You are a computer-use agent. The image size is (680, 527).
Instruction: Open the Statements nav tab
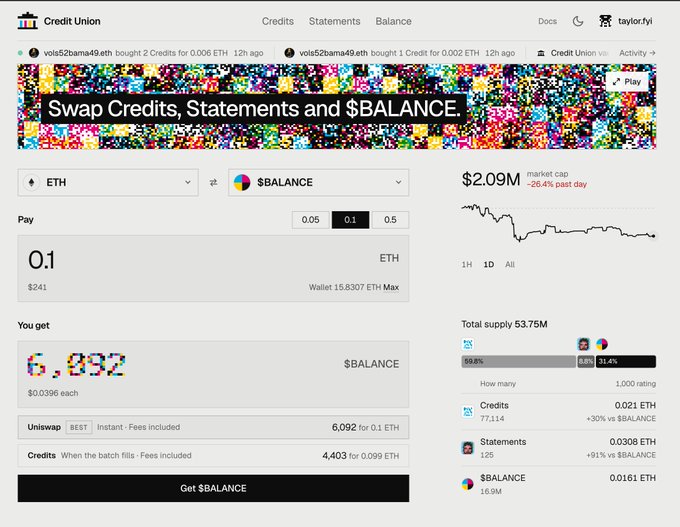[334, 21]
